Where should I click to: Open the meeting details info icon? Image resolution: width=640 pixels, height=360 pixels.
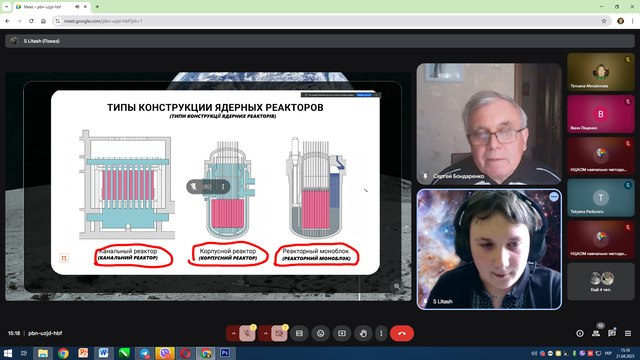coord(580,333)
